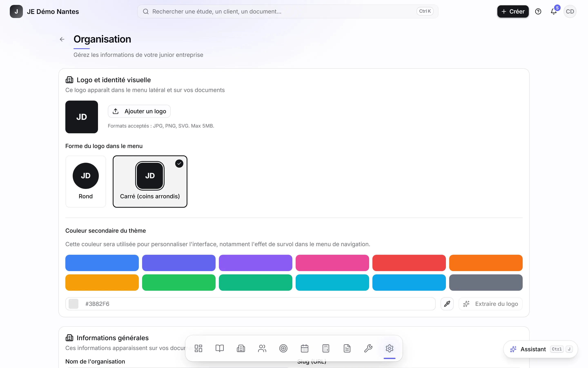Screen dimensions: 588x368
Task: Focus the search bar Rechercher une étude
Action: coord(288,11)
